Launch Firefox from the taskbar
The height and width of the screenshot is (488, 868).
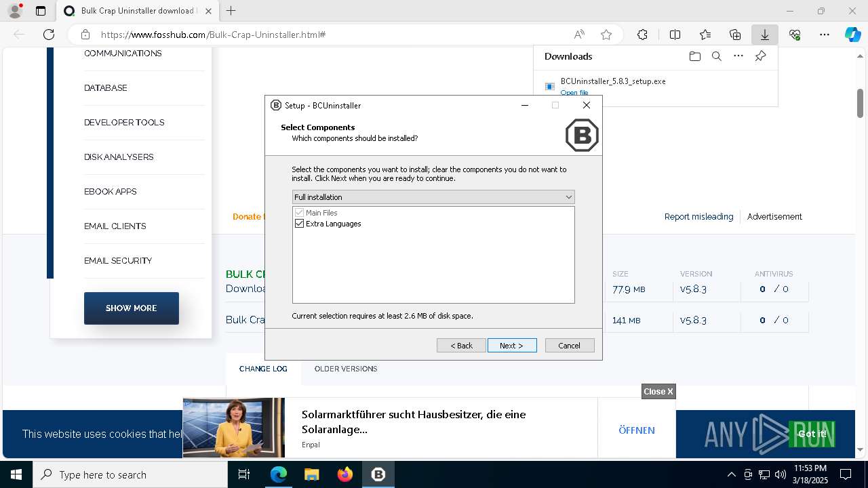[x=344, y=474]
